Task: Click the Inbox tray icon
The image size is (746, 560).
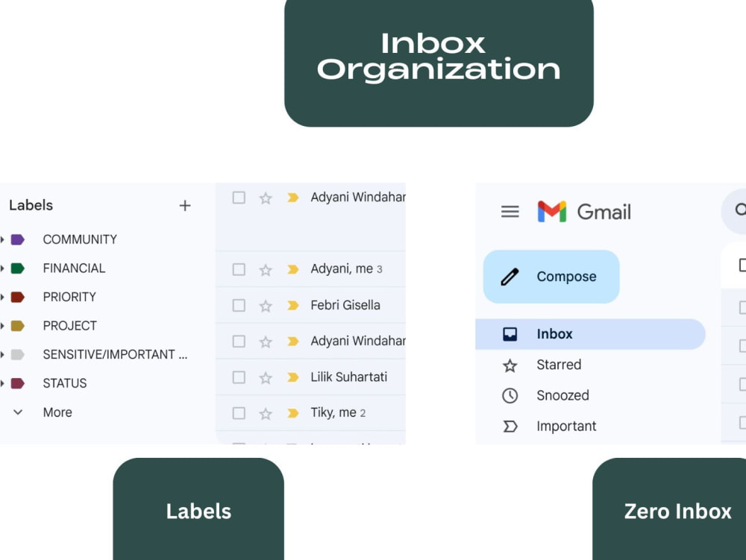Action: coord(510,334)
